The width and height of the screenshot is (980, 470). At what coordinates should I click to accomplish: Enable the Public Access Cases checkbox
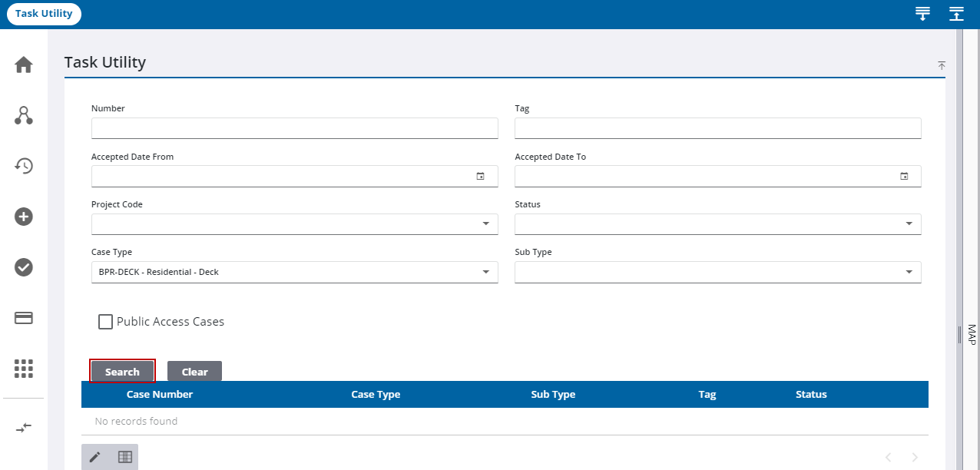[x=106, y=322]
